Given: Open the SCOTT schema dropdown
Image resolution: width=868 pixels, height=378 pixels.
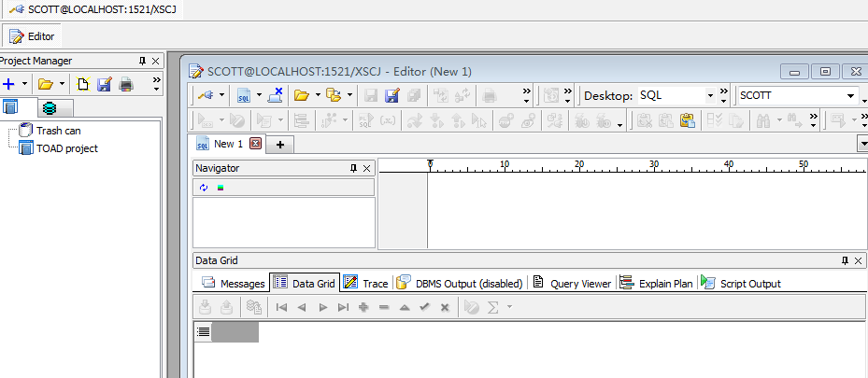Looking at the screenshot, I should click(851, 95).
